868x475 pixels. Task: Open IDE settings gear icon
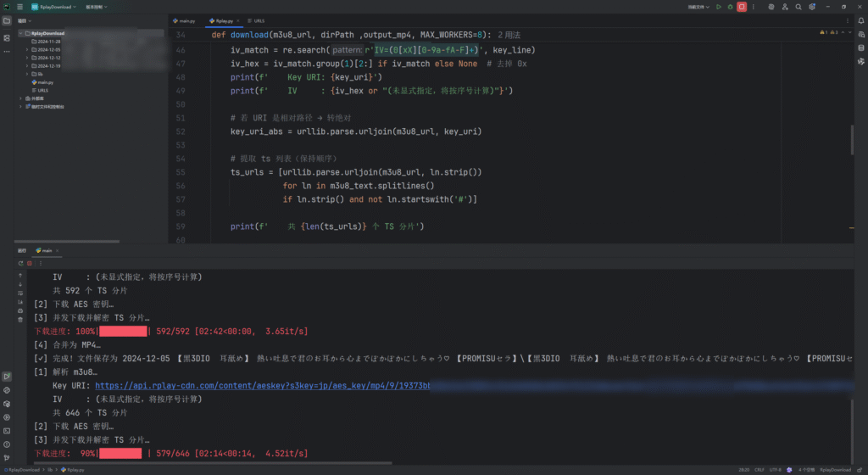pyautogui.click(x=812, y=7)
